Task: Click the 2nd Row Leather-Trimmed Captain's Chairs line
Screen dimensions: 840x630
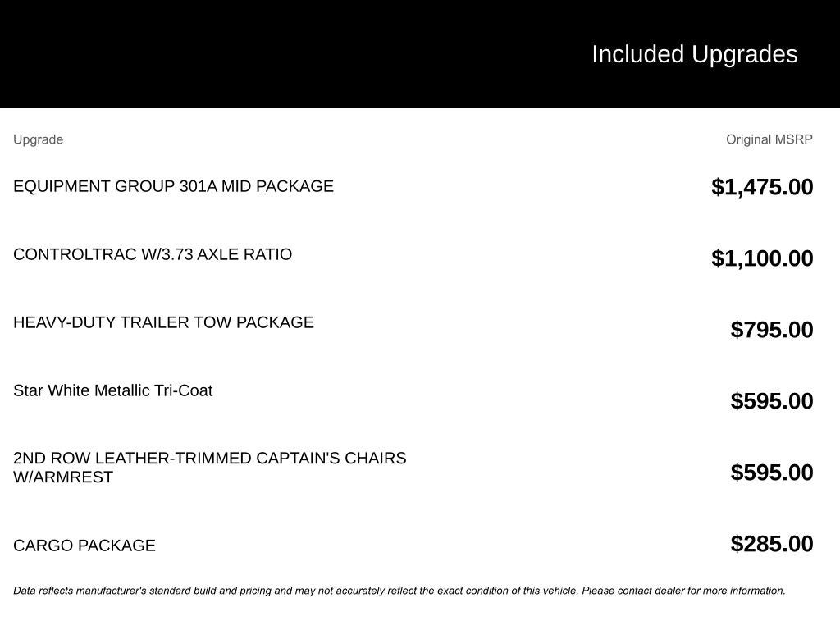Action: coord(209,458)
